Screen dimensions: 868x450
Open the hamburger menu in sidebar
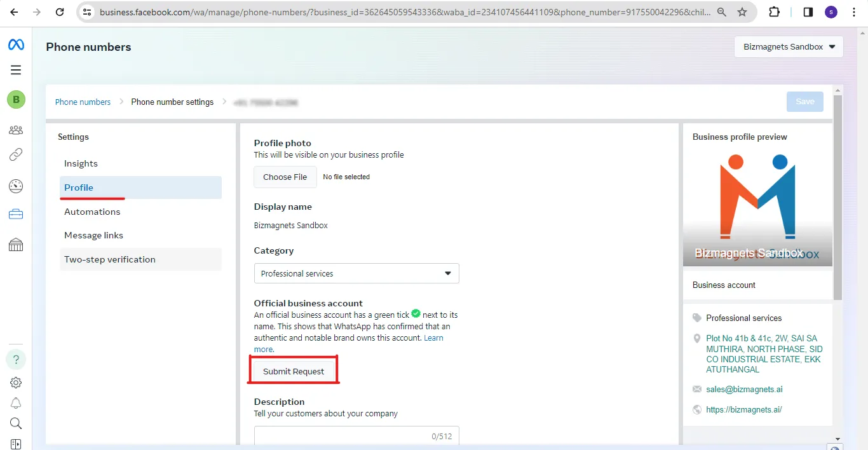[x=16, y=70]
